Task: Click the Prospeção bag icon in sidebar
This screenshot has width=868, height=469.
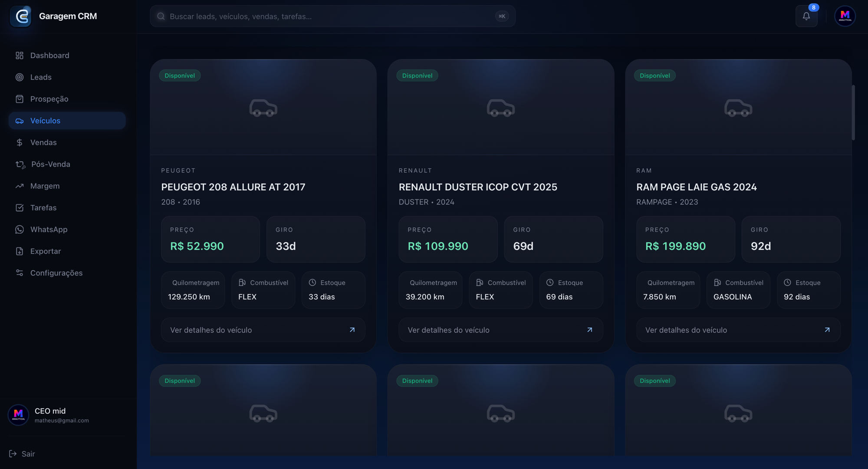Action: pyautogui.click(x=20, y=99)
